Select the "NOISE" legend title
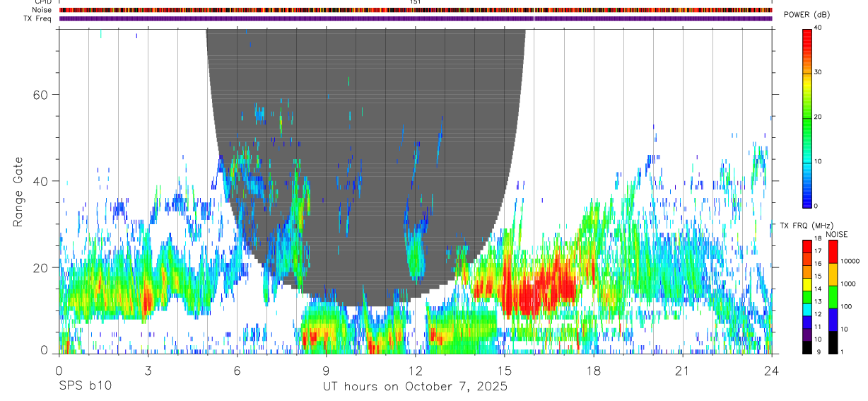Screen dimensions: 868x401 (836, 234)
